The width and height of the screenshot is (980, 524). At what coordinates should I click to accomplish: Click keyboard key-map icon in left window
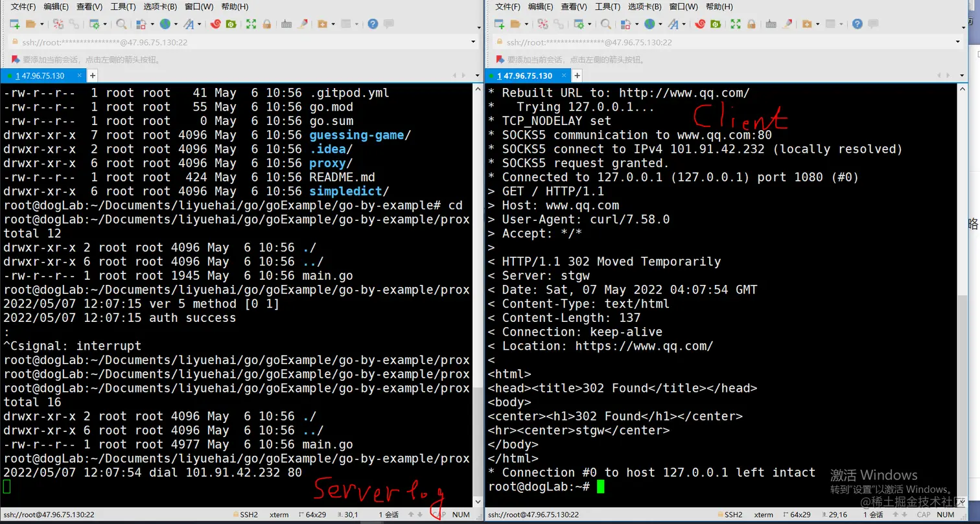pos(286,24)
